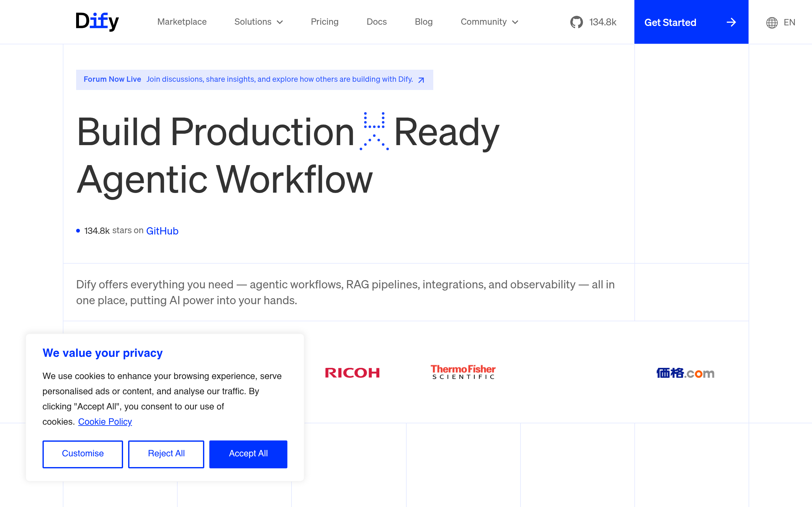Click the Dify logo
This screenshot has width=812, height=507.
click(97, 22)
